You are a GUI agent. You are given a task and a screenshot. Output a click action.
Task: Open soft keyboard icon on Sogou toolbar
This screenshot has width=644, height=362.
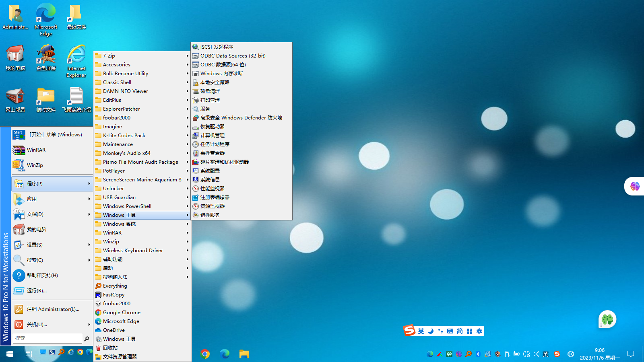click(450, 331)
